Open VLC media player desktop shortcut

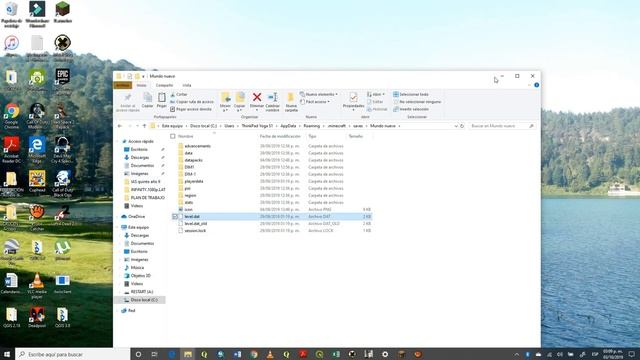[37, 285]
